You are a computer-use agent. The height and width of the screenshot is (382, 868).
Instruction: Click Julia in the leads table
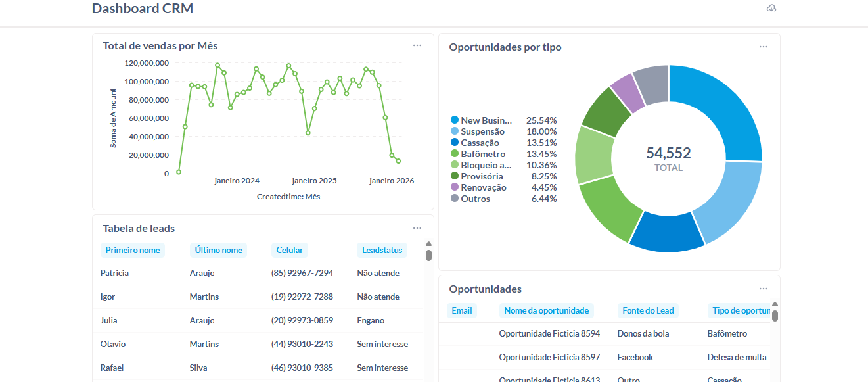pos(109,320)
